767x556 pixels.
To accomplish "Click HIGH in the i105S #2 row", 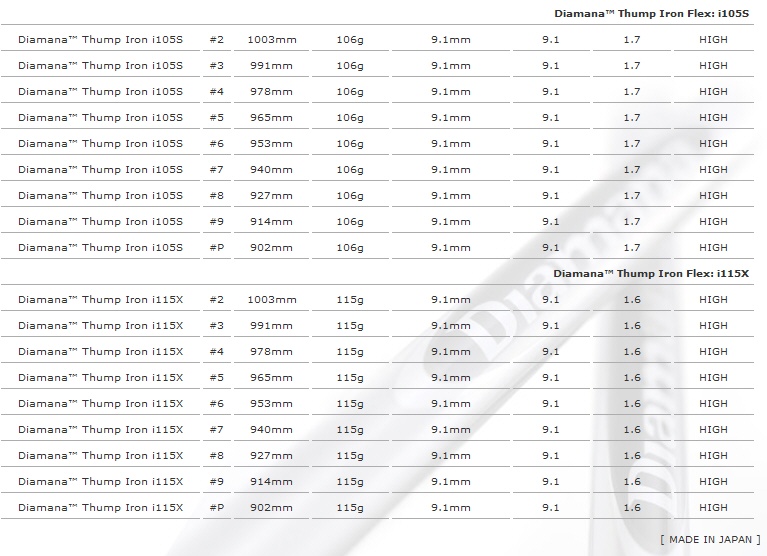I will click(x=713, y=40).
